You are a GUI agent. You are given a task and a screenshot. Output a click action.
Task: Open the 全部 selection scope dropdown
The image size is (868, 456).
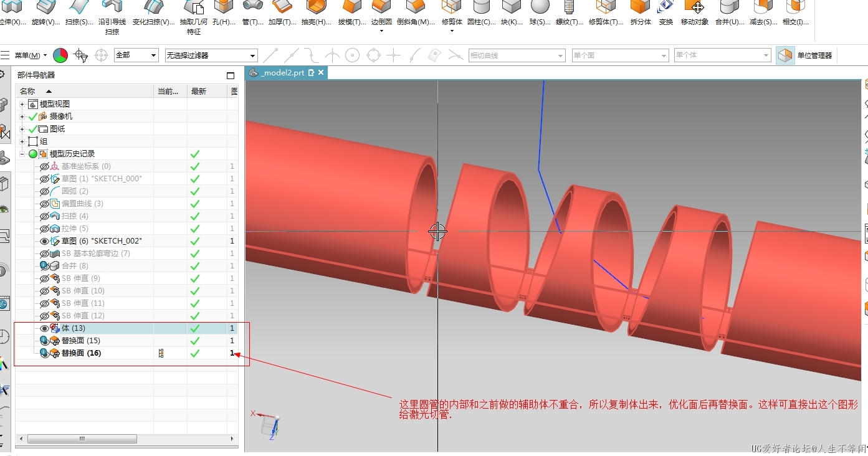tap(136, 55)
